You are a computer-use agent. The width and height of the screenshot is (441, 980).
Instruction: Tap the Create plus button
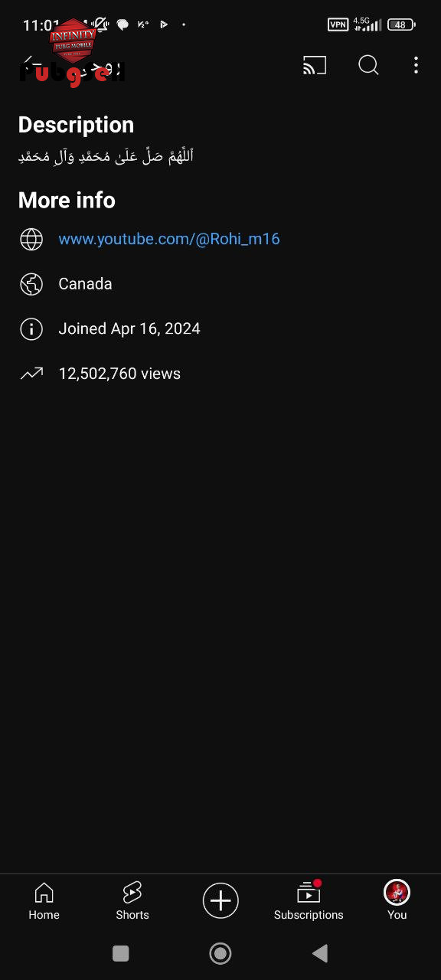pyautogui.click(x=220, y=900)
